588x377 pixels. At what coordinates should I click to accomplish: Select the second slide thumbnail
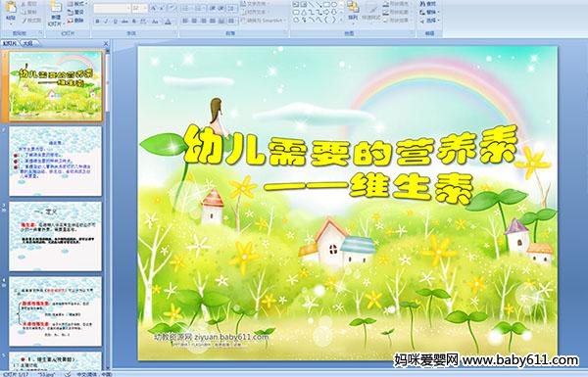(x=55, y=161)
